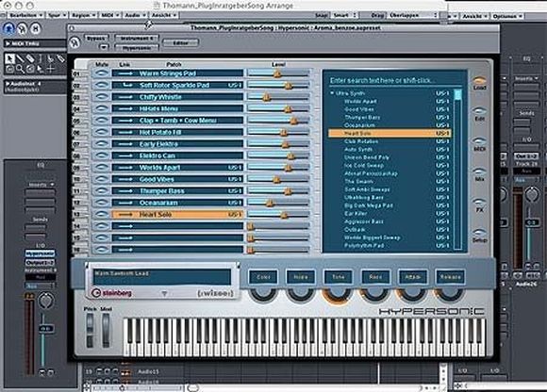
Task: Open the Setup page in Hypersonic
Action: (x=480, y=236)
